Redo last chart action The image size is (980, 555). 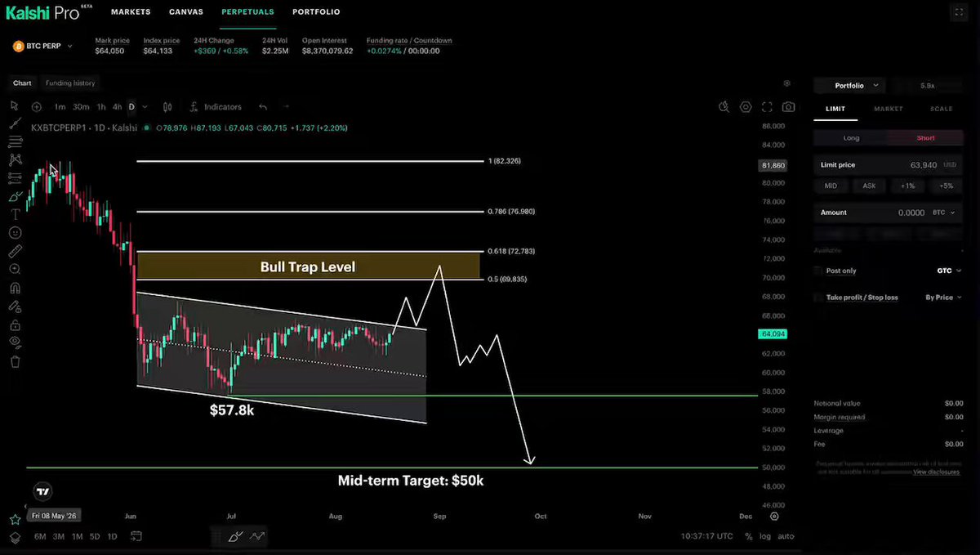tap(286, 107)
